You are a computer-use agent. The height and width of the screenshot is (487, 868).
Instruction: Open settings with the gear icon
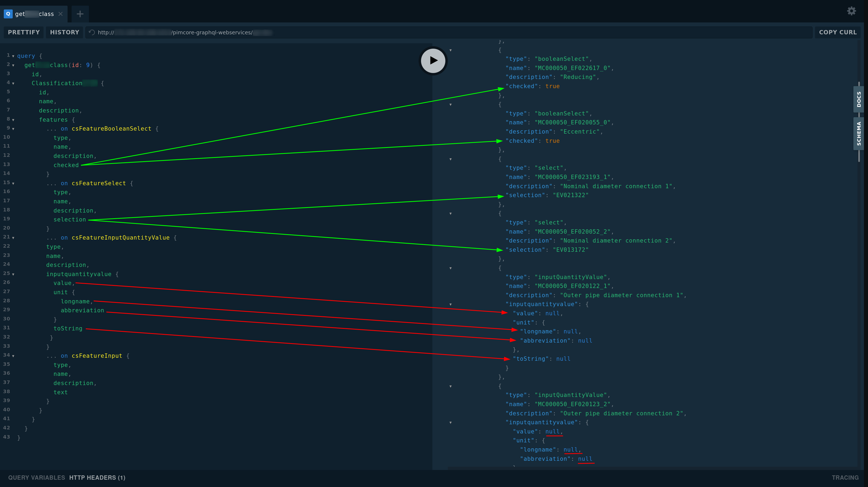coord(852,11)
